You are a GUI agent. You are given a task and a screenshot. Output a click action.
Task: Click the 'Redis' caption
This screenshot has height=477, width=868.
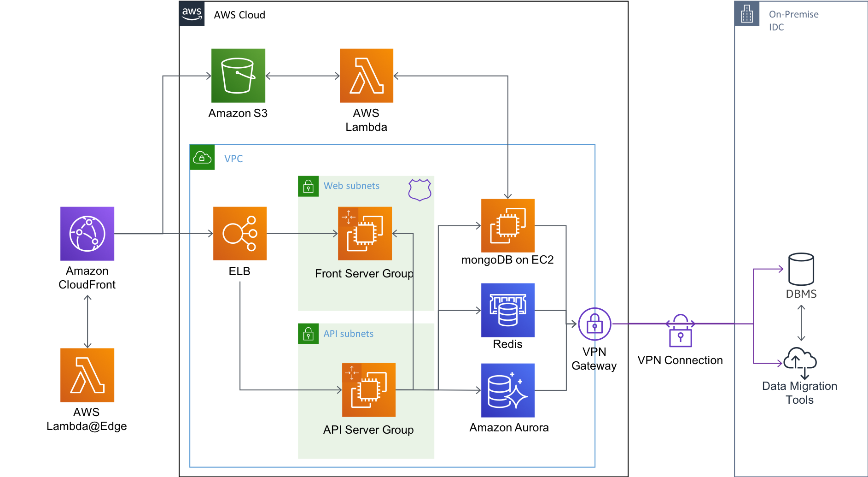507,344
